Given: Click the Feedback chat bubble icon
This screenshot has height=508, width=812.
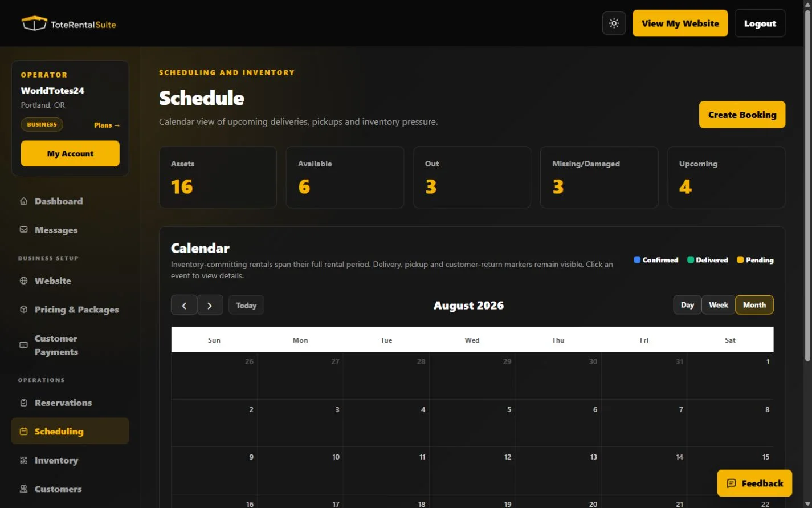Looking at the screenshot, I should (x=731, y=483).
